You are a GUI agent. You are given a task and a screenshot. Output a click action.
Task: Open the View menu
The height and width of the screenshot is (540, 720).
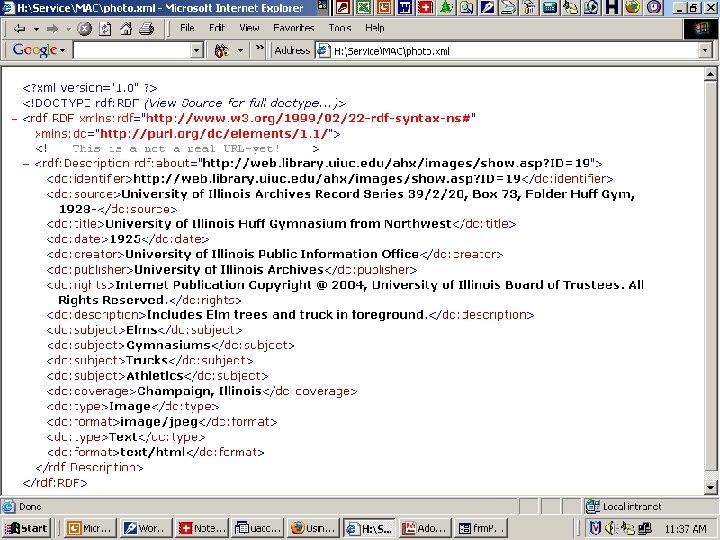point(249,28)
